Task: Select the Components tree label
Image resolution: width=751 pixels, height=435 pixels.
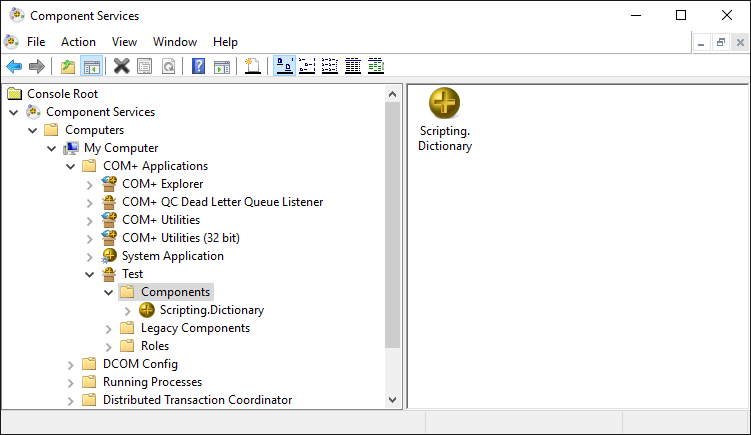Action: tap(175, 292)
